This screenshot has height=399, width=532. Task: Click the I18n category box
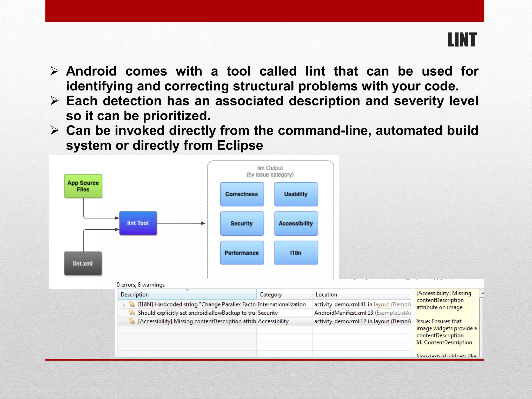[296, 253]
